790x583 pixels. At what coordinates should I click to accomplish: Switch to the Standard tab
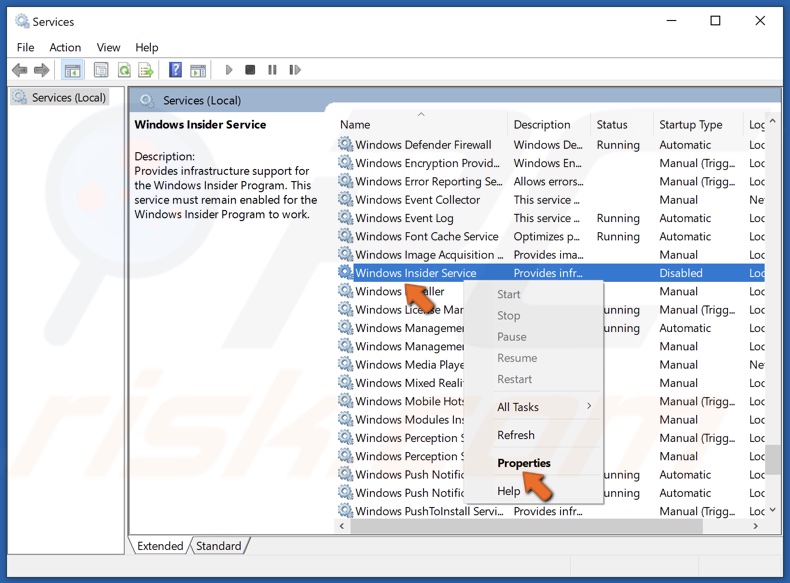coord(219,546)
